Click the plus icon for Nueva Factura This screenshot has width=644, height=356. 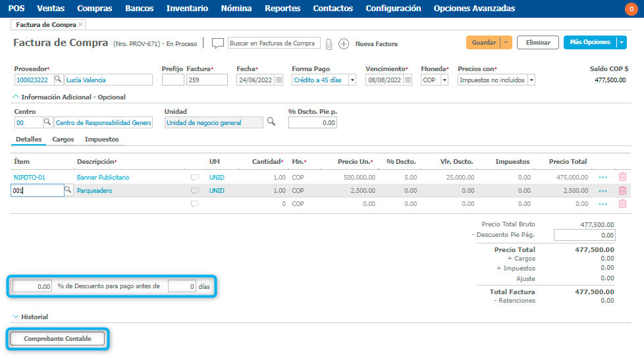click(344, 43)
